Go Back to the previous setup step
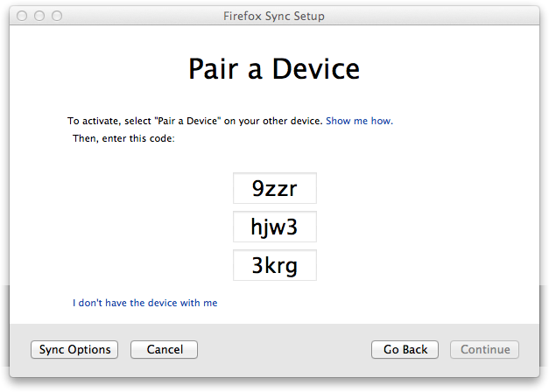 pos(405,349)
